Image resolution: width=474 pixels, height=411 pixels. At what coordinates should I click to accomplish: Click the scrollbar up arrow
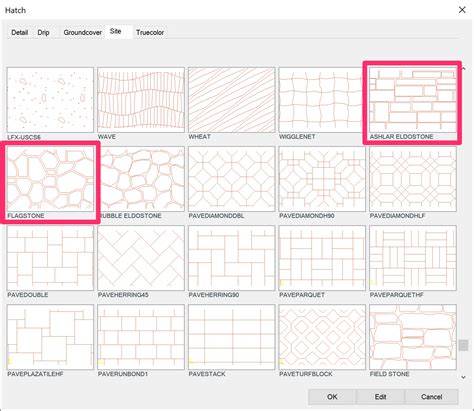click(463, 69)
